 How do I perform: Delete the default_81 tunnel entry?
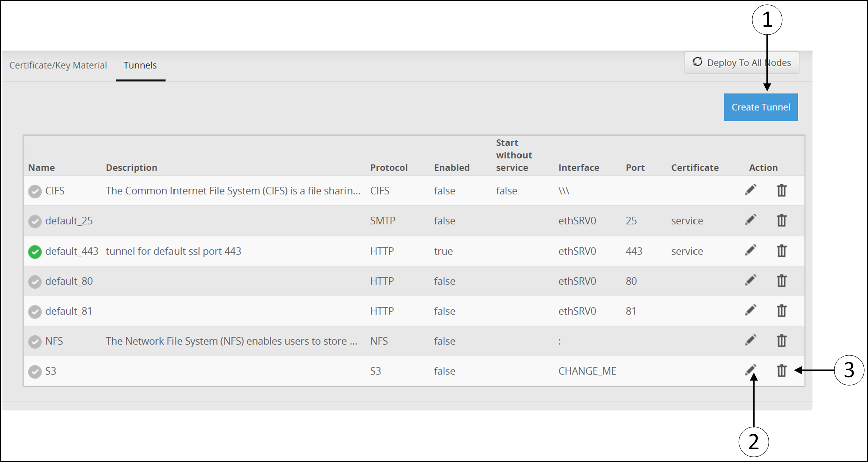(781, 311)
